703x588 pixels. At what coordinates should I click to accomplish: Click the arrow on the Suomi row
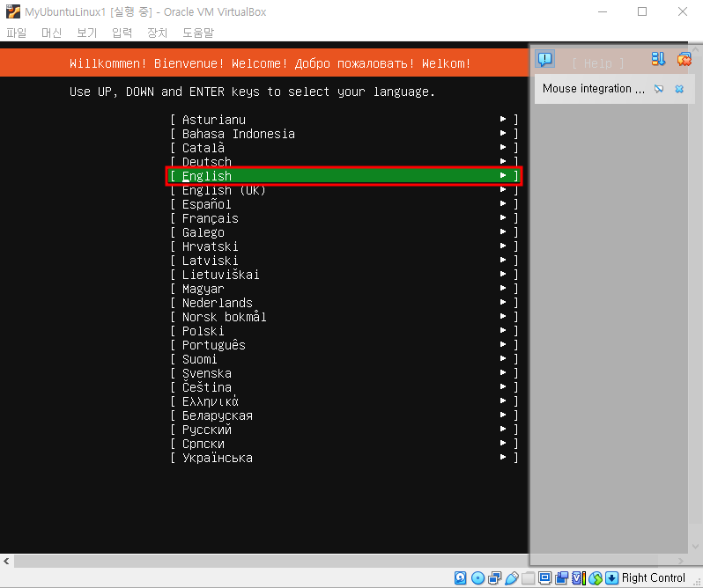503,359
